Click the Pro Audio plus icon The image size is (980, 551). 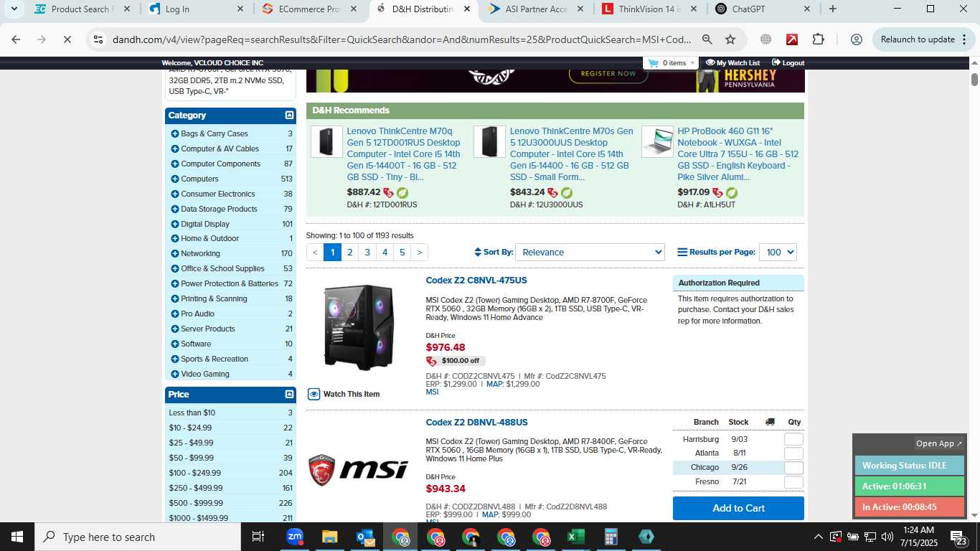pyautogui.click(x=175, y=314)
